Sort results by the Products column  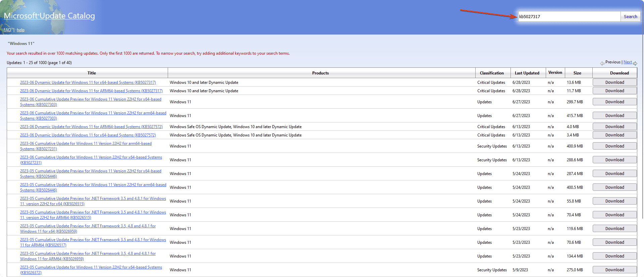(x=320, y=73)
